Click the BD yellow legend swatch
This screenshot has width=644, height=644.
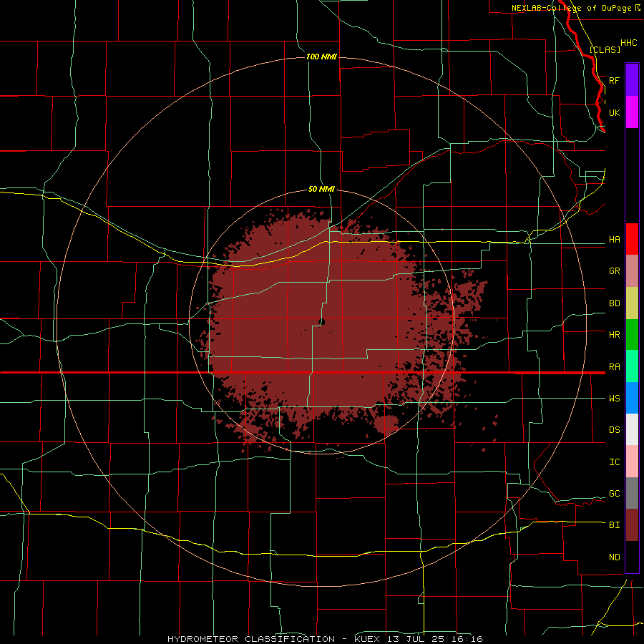(x=632, y=303)
